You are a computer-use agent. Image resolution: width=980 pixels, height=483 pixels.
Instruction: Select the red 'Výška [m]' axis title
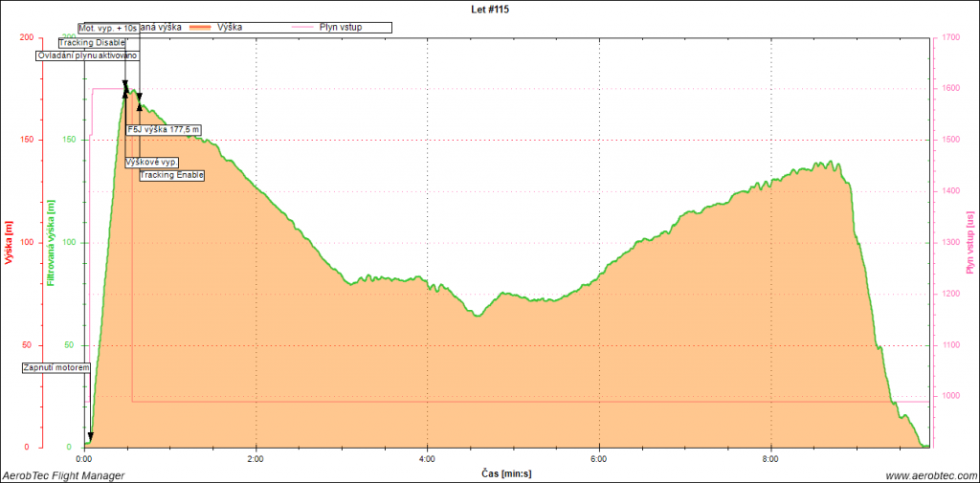pos(9,243)
